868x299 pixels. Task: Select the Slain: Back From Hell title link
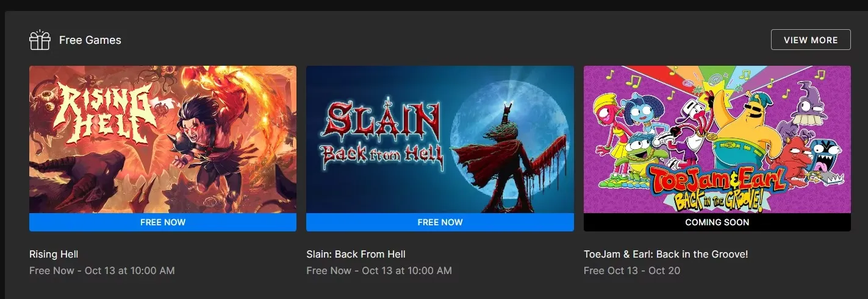point(356,254)
